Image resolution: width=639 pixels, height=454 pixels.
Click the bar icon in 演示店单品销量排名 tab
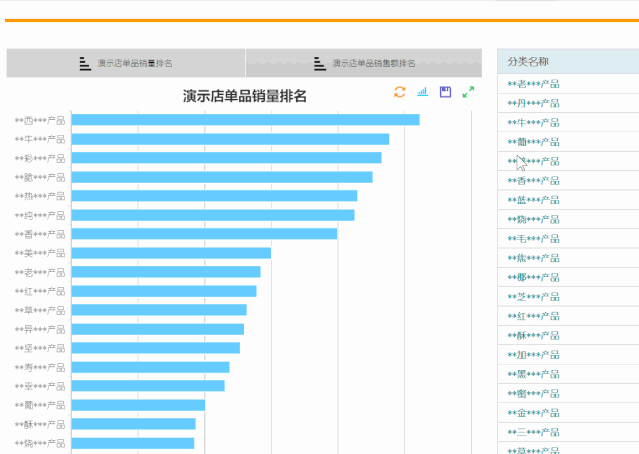[x=85, y=63]
